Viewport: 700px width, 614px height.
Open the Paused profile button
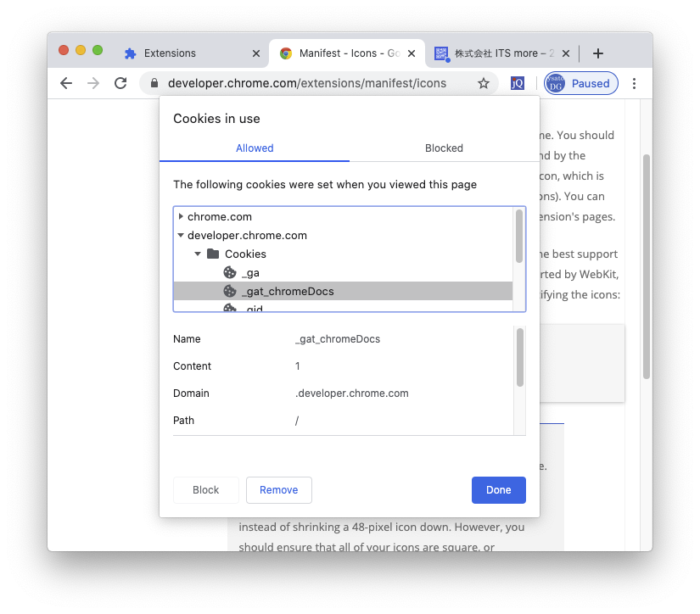click(x=581, y=83)
